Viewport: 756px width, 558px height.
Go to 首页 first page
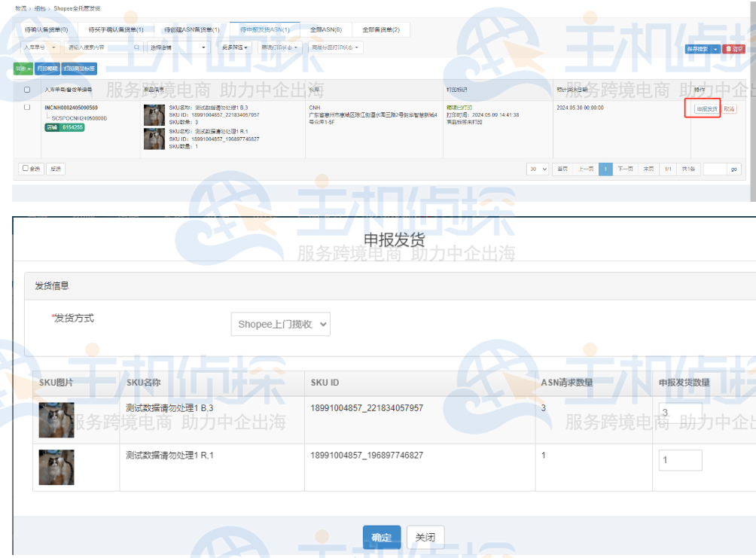(562, 169)
